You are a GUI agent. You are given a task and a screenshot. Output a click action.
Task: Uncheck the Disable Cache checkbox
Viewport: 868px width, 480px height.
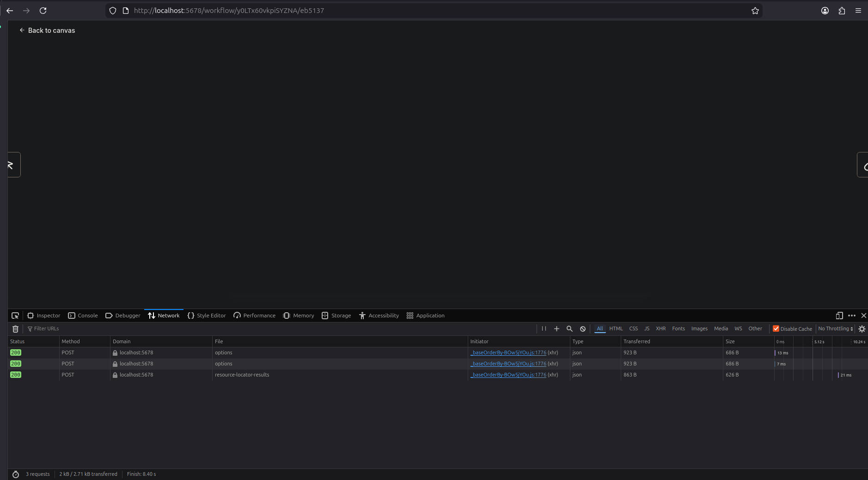click(776, 329)
